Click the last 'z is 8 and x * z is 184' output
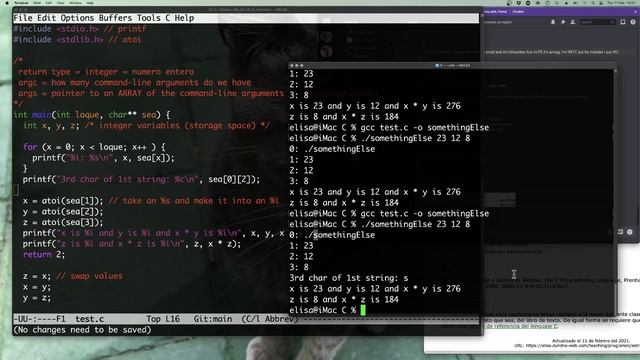 pos(344,300)
